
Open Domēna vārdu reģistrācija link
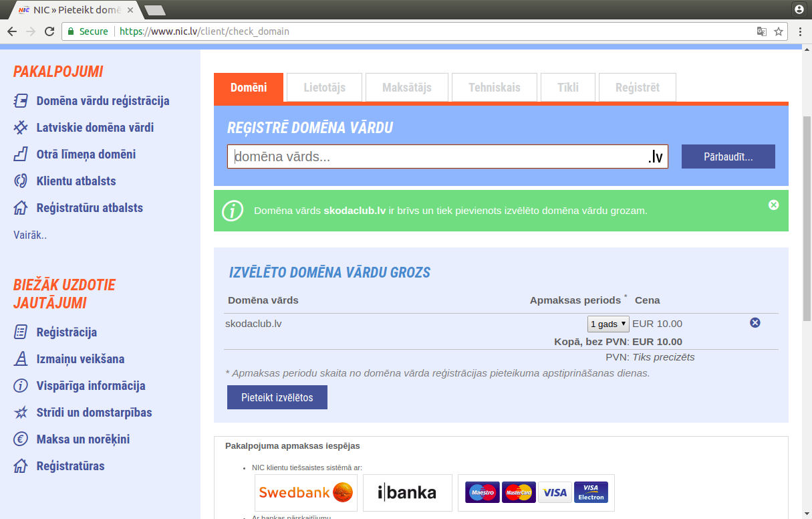[x=103, y=101]
